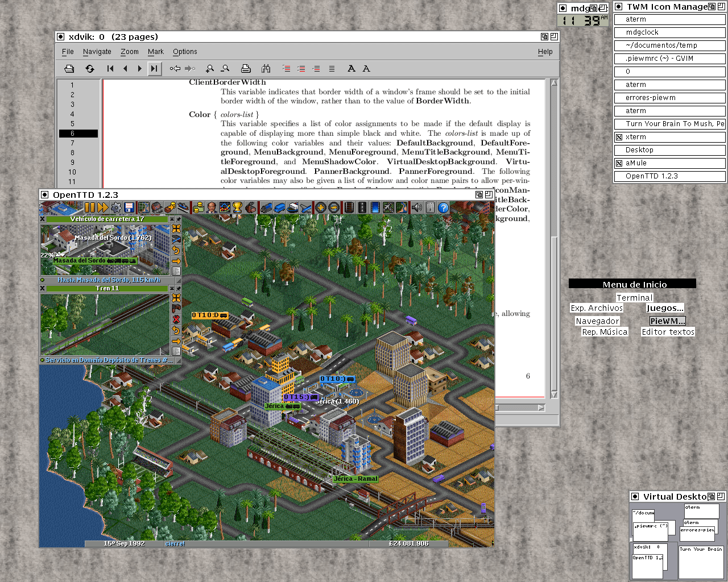728x582 pixels.
Task: Open the train list locomotive icon
Action: 266,208
